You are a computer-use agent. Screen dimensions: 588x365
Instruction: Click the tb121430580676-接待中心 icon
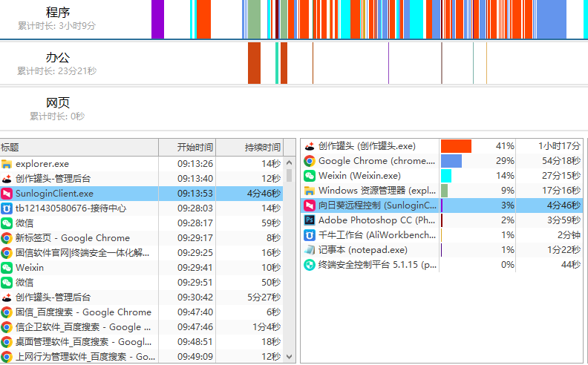coord(7,208)
